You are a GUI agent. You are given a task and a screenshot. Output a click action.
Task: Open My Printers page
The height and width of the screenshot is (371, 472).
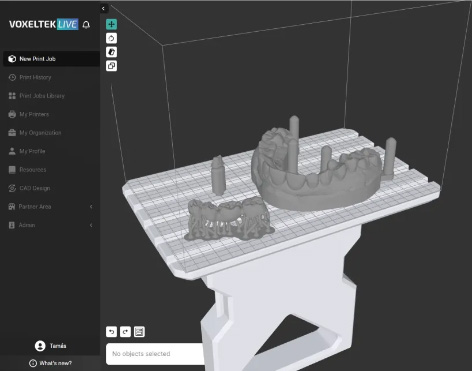pyautogui.click(x=51, y=114)
